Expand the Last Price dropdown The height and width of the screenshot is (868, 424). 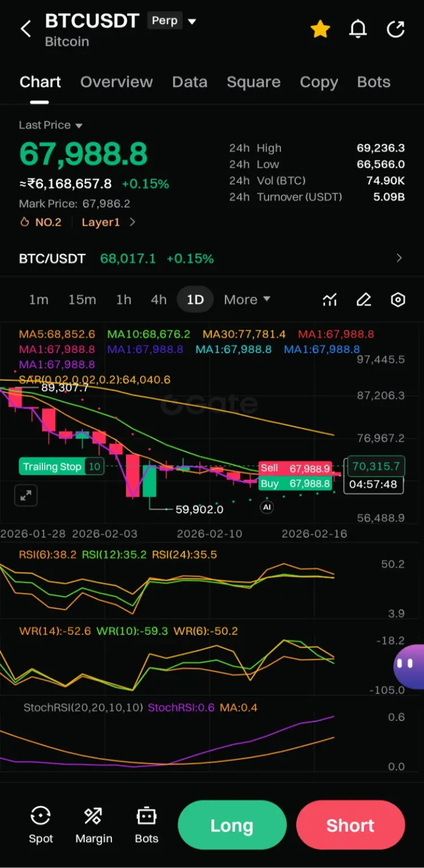coord(51,125)
